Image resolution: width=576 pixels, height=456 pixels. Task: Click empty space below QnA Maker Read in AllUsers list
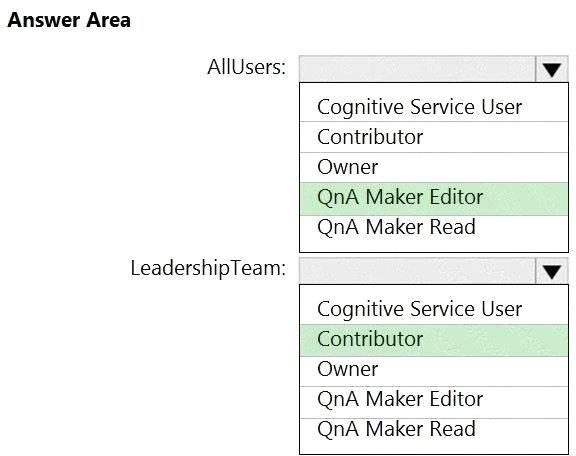(434, 245)
